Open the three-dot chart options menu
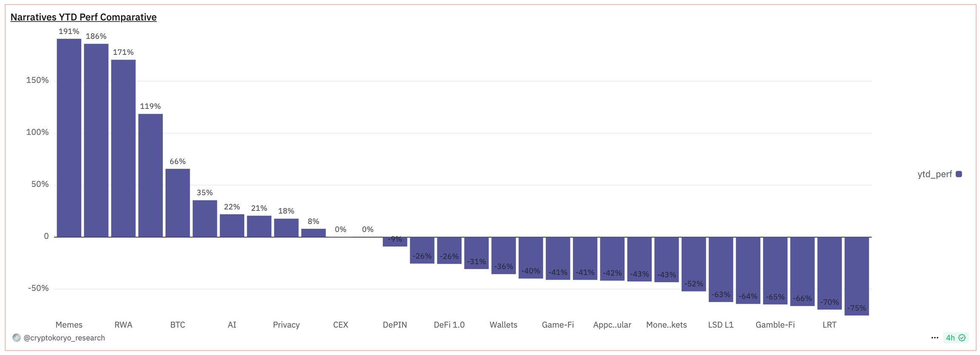The width and height of the screenshot is (980, 355). click(934, 338)
